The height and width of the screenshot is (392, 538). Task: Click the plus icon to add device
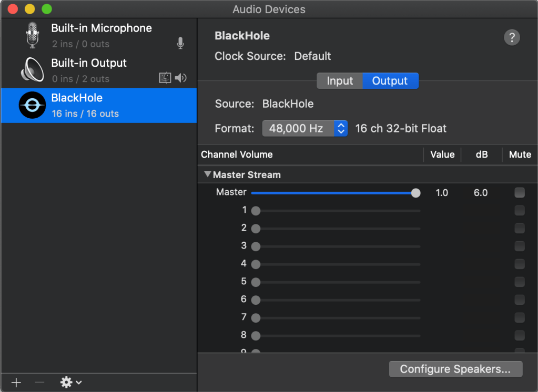click(16, 383)
